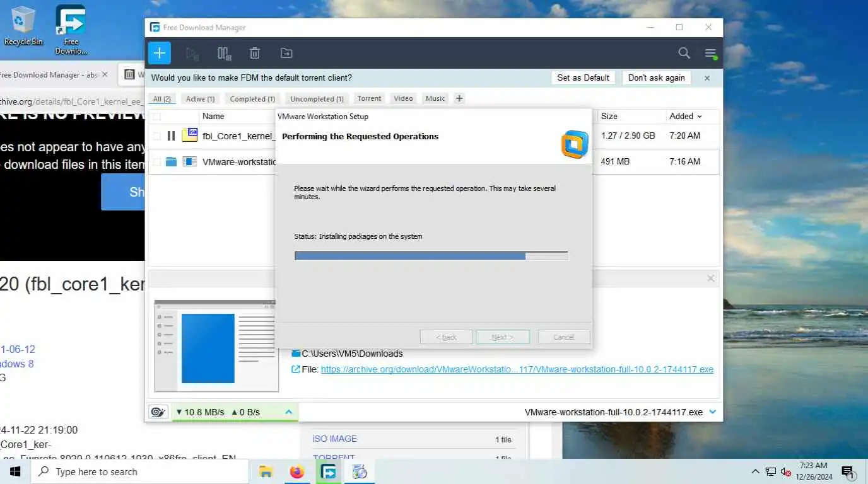
Task: Expand the VMware-workstation-full filename chevron at bottom
Action: point(713,412)
